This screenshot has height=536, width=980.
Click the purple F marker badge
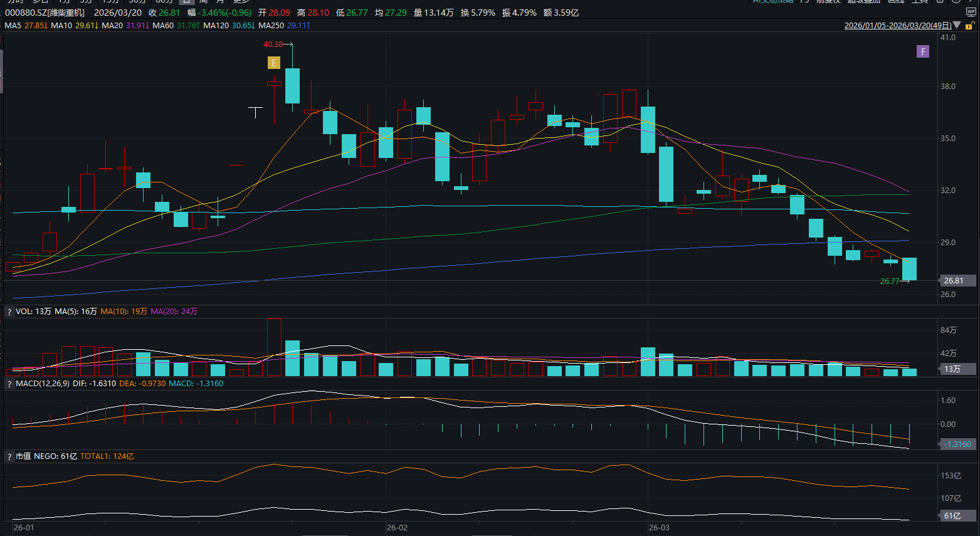(x=922, y=51)
